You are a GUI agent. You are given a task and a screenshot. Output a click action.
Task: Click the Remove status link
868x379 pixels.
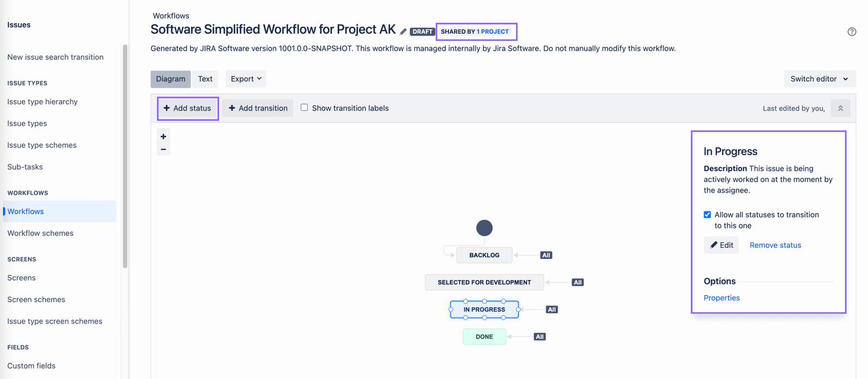click(775, 245)
